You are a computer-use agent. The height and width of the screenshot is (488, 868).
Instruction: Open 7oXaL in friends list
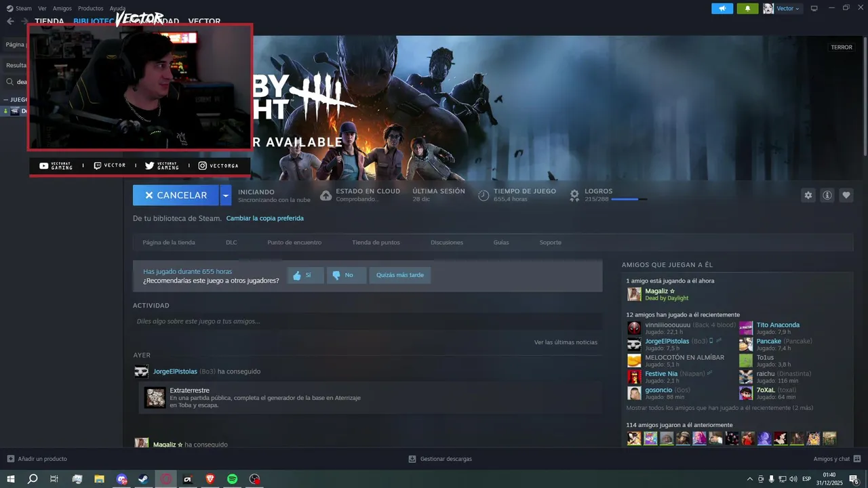coord(766,390)
